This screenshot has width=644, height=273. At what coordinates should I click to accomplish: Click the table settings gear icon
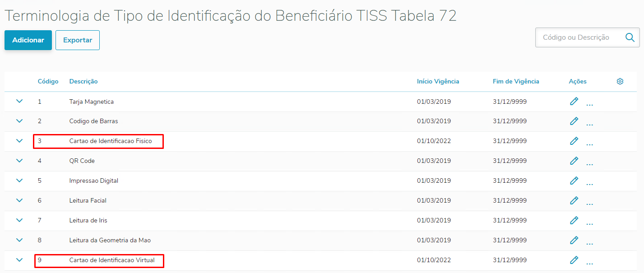(x=620, y=81)
